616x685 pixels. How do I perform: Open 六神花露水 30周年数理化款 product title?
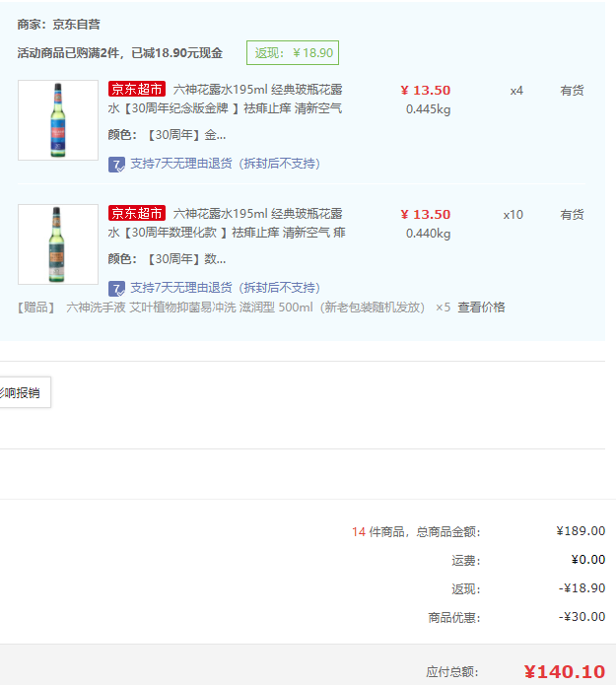point(227,223)
